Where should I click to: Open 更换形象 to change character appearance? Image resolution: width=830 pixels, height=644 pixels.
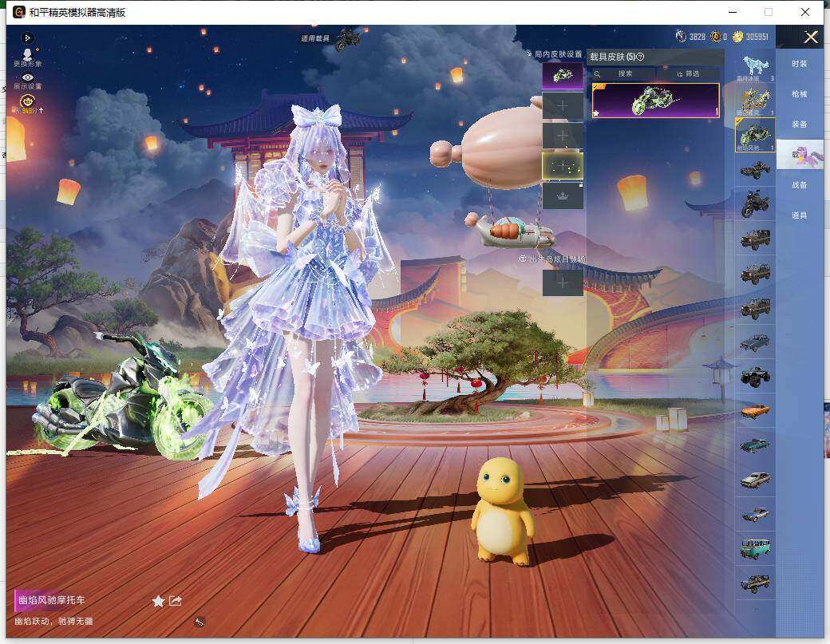27,57
